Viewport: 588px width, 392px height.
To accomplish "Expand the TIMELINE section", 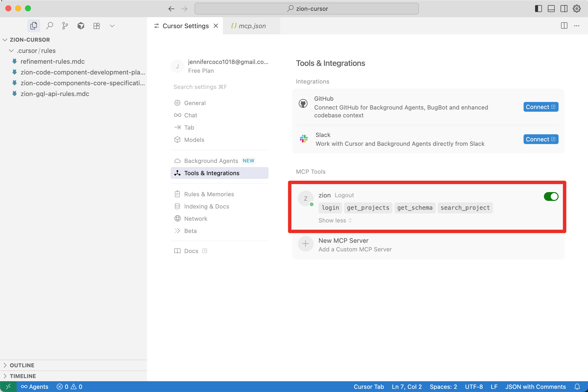I will click(x=73, y=376).
